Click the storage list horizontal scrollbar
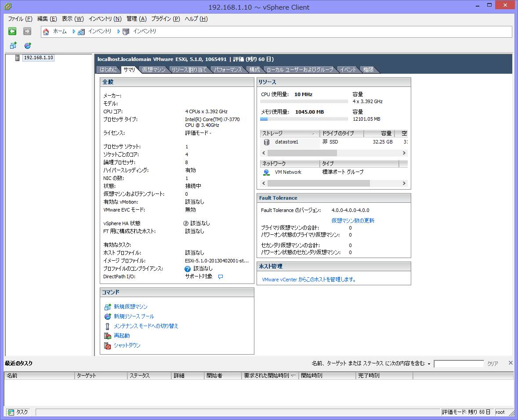The width and height of the screenshot is (518, 420). point(303,153)
